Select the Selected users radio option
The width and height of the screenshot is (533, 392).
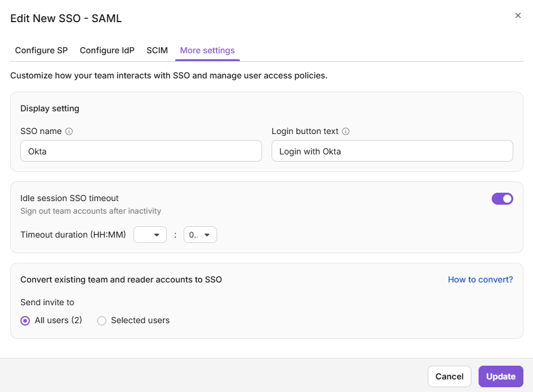pos(102,321)
